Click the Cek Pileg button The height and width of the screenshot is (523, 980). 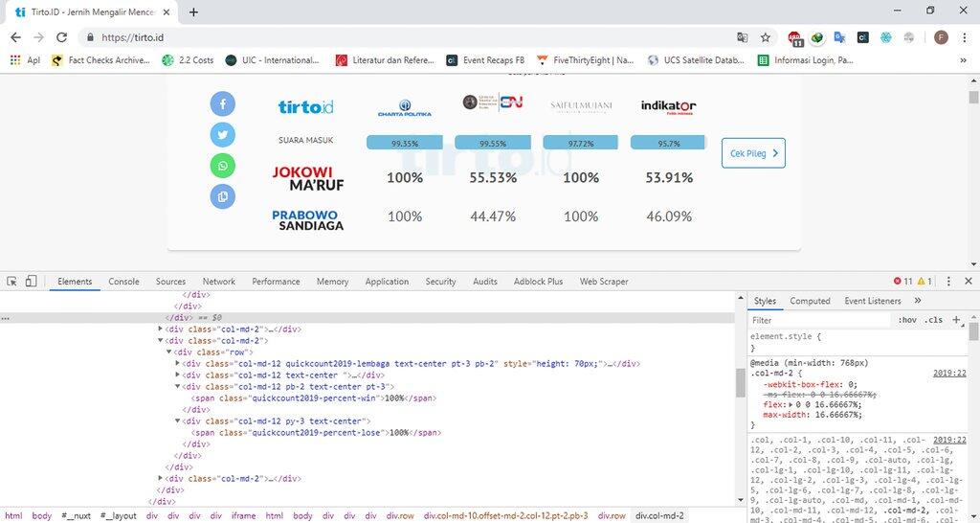(753, 153)
